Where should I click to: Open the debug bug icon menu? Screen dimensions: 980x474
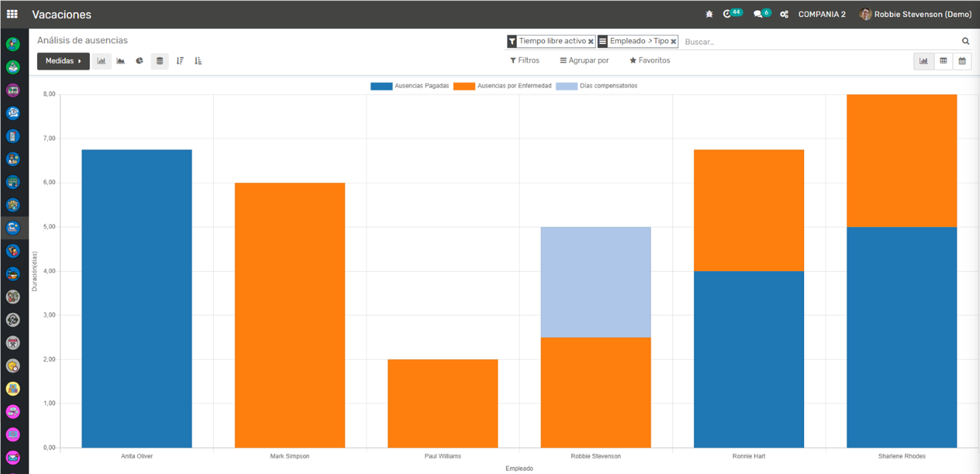click(709, 14)
